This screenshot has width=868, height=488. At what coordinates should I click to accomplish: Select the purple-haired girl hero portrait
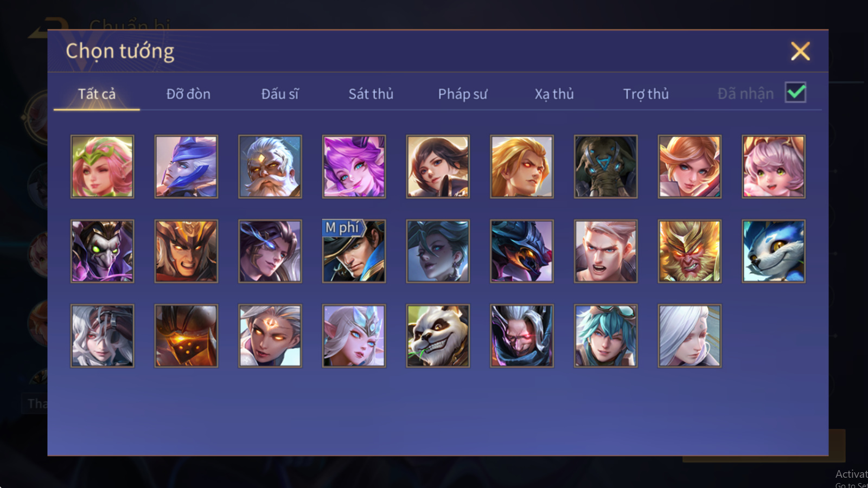pyautogui.click(x=354, y=166)
